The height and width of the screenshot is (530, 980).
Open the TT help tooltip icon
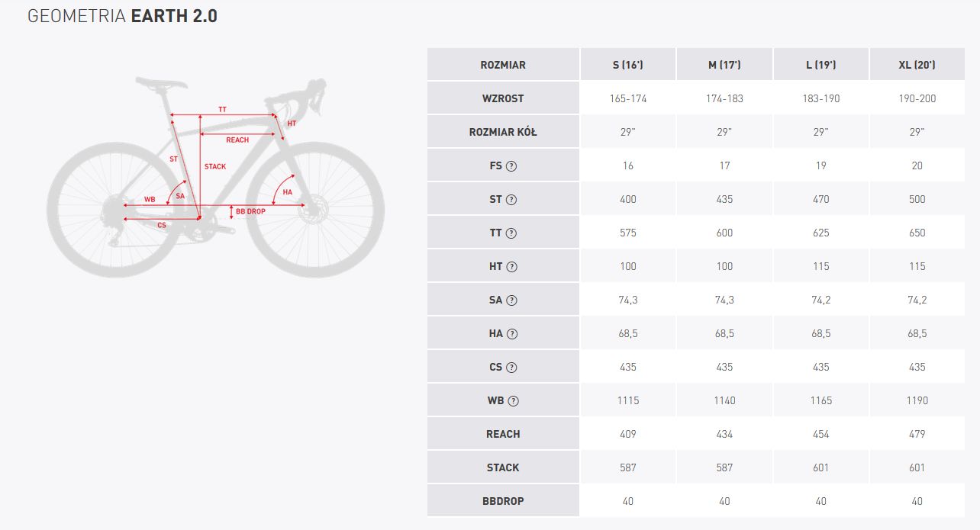511,233
